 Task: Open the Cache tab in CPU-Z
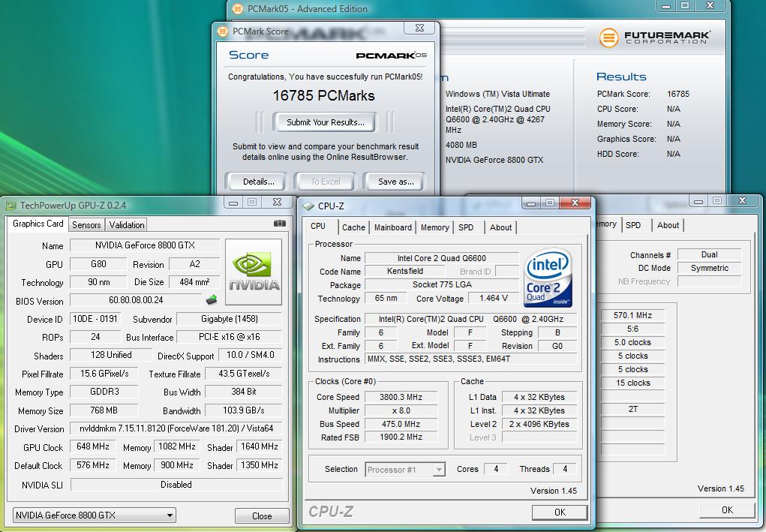pos(353,227)
